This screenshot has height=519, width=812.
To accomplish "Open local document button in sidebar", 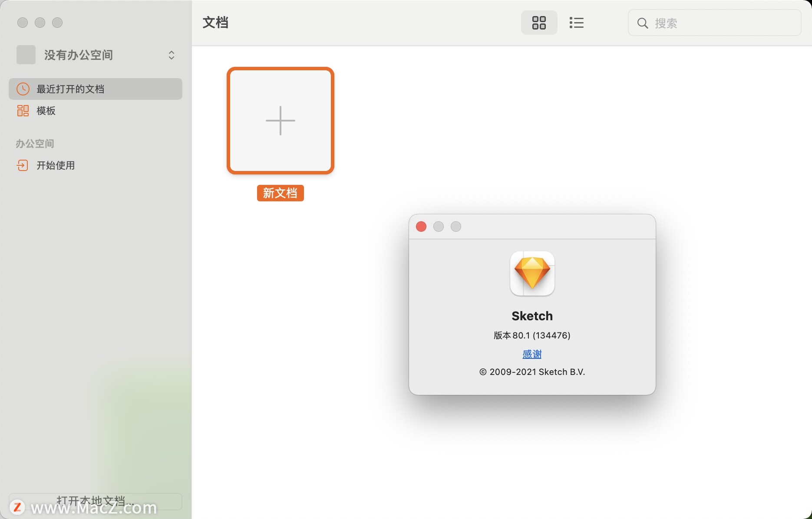I will pos(96,501).
